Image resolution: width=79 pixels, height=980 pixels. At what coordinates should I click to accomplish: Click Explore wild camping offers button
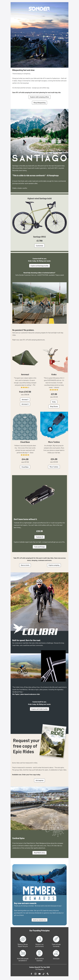[x=39, y=97]
